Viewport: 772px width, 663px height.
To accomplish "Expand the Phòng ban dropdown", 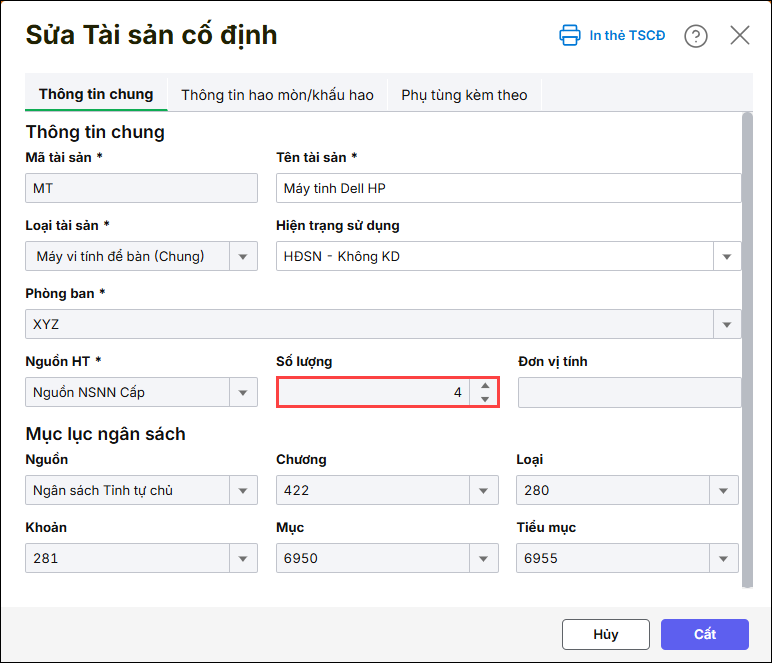I will click(727, 324).
